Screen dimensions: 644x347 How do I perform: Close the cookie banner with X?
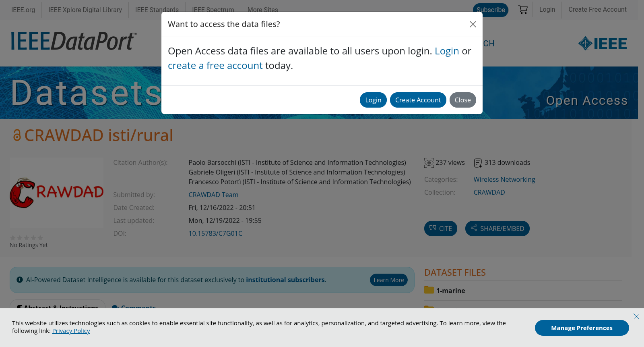click(636, 316)
